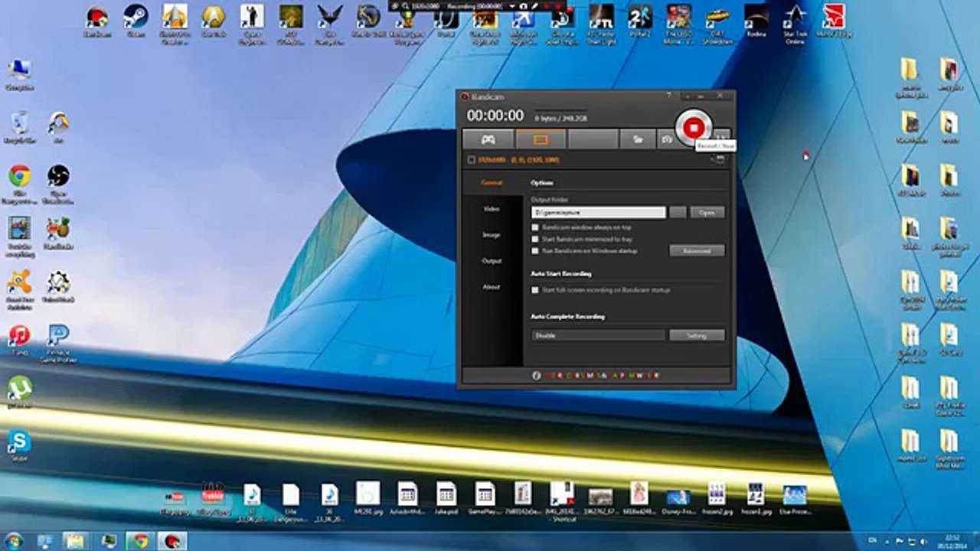The image size is (980, 551).
Task: Pause recording with the Bandicam pause button
Action: click(721, 136)
